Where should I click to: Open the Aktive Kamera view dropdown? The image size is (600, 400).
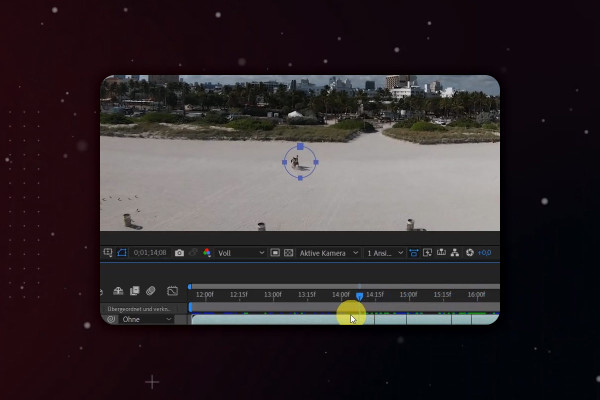pos(329,253)
